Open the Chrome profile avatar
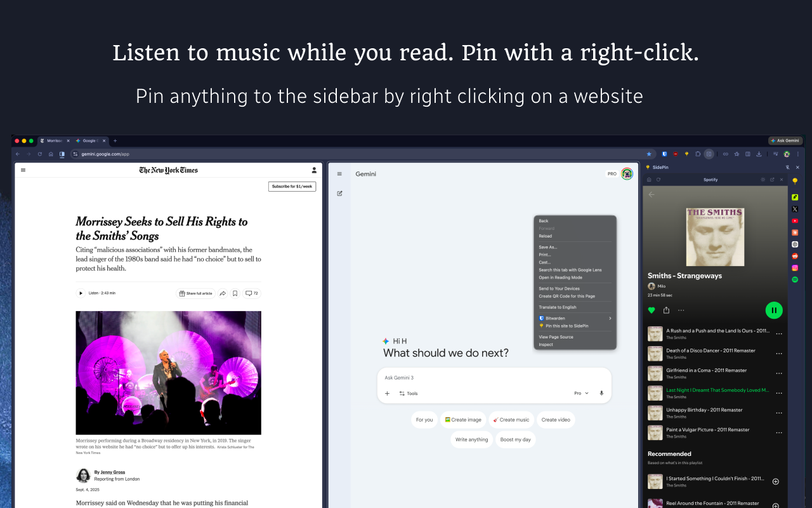The image size is (812, 508). click(787, 154)
